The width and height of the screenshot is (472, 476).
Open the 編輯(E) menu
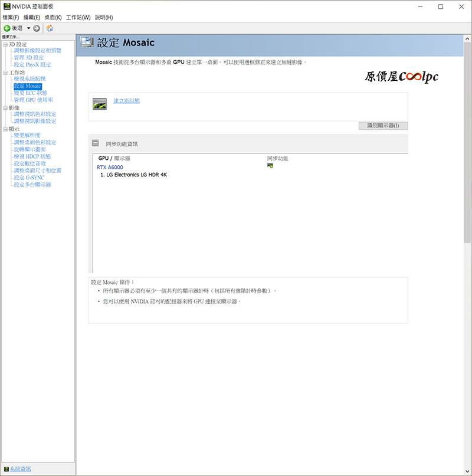pyautogui.click(x=32, y=17)
